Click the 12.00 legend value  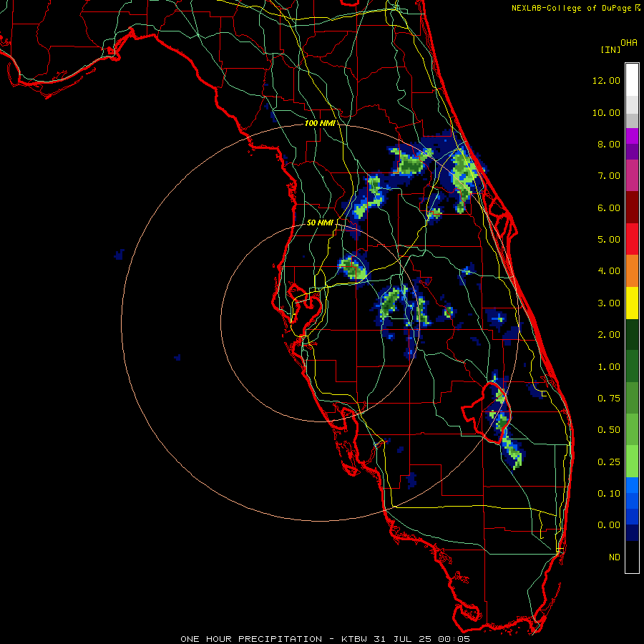pos(606,80)
